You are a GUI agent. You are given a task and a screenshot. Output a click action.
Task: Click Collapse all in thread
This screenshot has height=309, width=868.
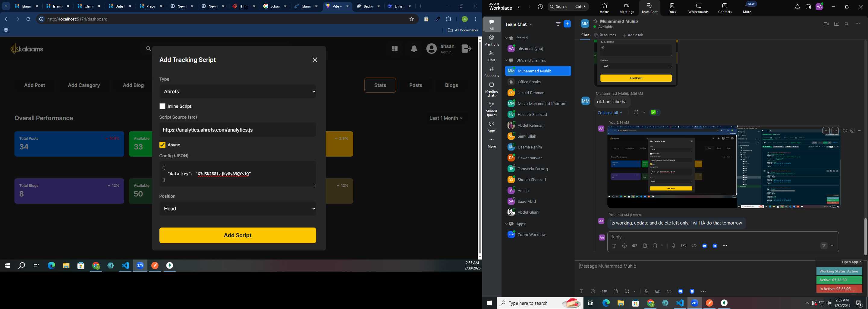(609, 113)
